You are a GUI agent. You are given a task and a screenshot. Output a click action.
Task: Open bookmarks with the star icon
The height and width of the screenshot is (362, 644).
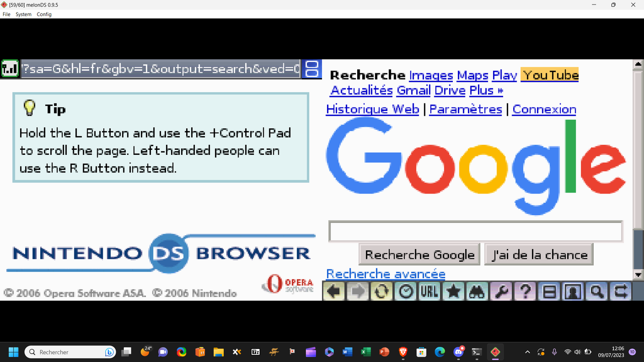click(x=453, y=291)
